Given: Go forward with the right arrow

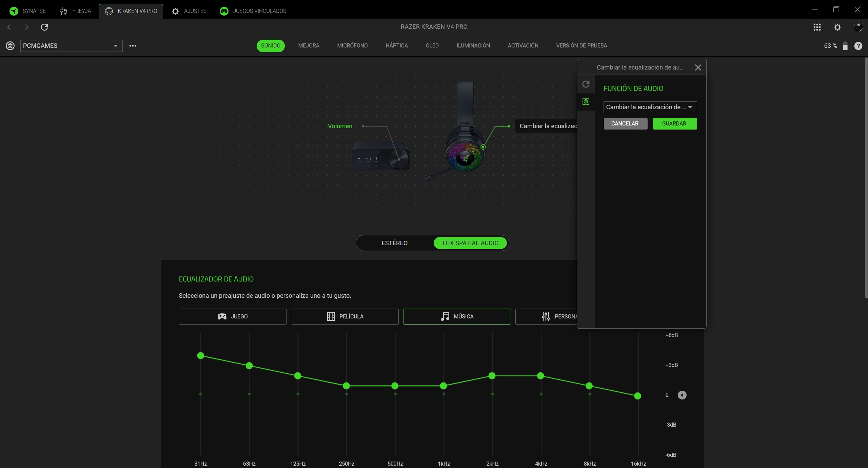Looking at the screenshot, I should click(x=27, y=27).
